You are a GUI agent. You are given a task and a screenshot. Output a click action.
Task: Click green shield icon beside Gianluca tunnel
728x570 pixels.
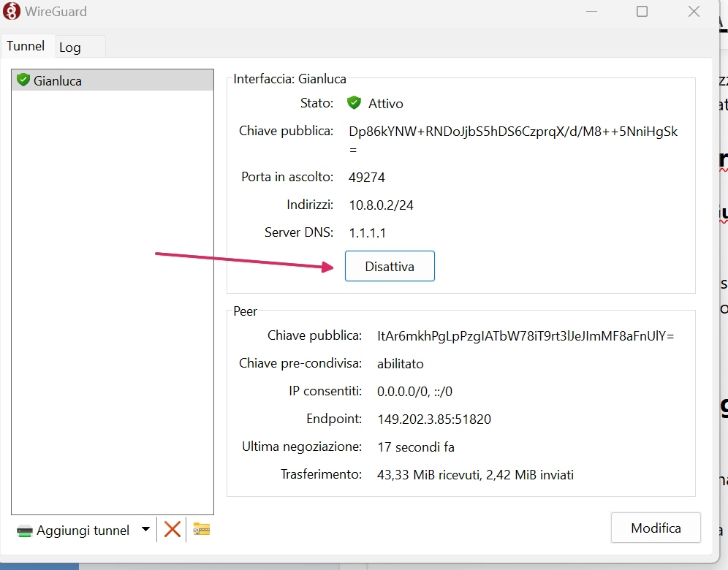point(23,80)
